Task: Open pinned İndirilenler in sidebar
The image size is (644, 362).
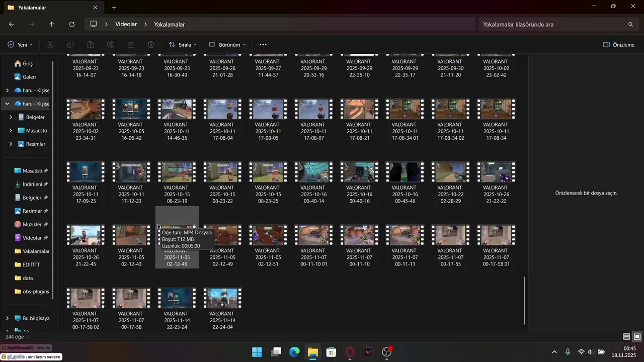Action: click(31, 184)
